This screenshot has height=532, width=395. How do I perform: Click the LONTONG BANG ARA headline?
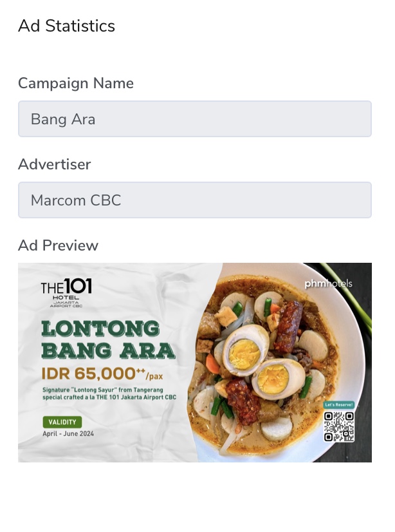point(107,339)
